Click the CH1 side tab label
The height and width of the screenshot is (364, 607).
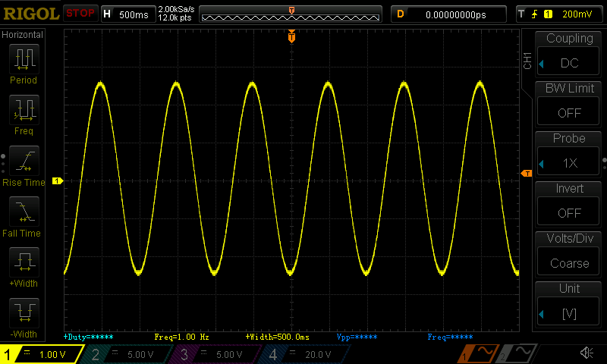527,61
